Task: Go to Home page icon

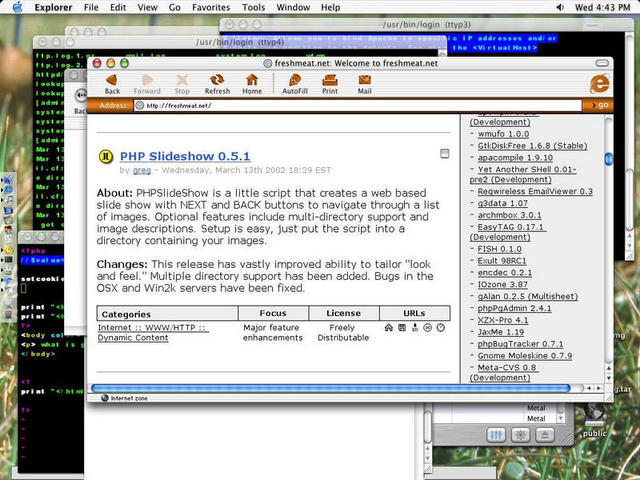Action: [252, 80]
